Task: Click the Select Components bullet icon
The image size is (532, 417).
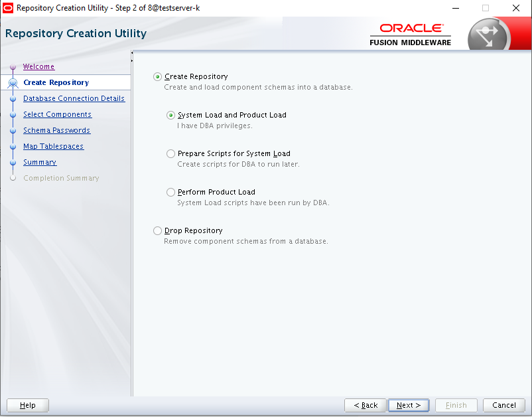Action: point(13,115)
